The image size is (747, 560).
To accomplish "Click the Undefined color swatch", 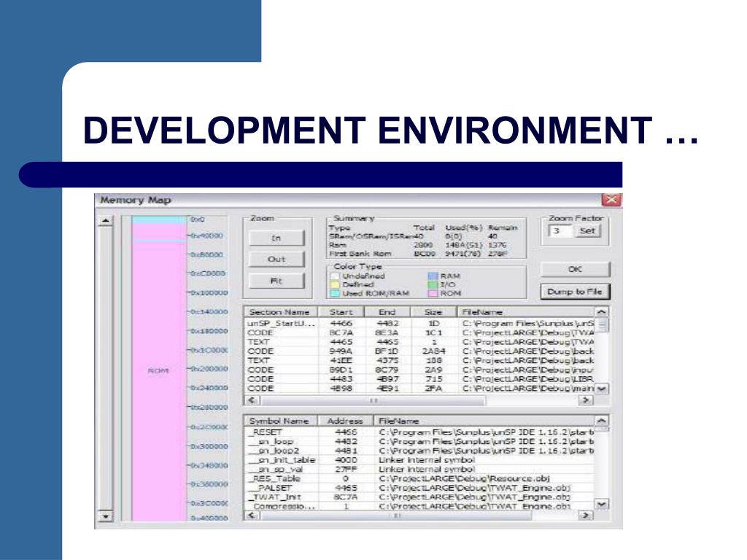I will [x=336, y=276].
